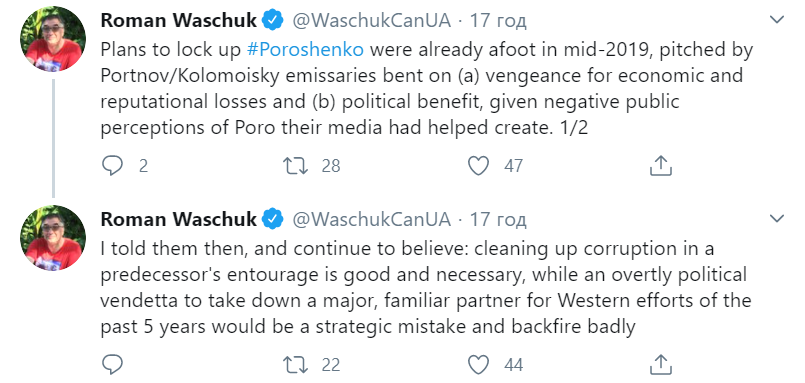The image size is (805, 383).
Task: Open the second tweet's avatar photo
Action: [53, 238]
